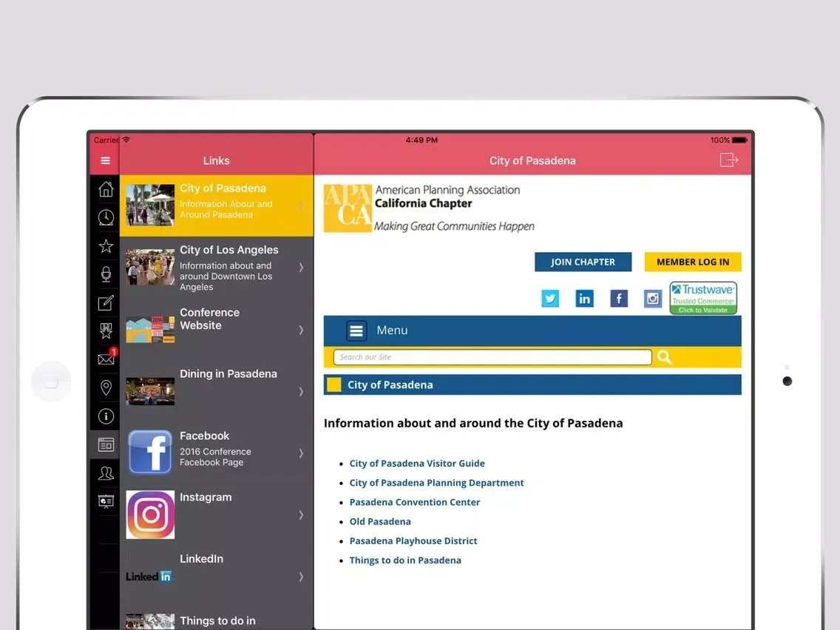Expand the Conference Website row chevron

click(x=301, y=330)
